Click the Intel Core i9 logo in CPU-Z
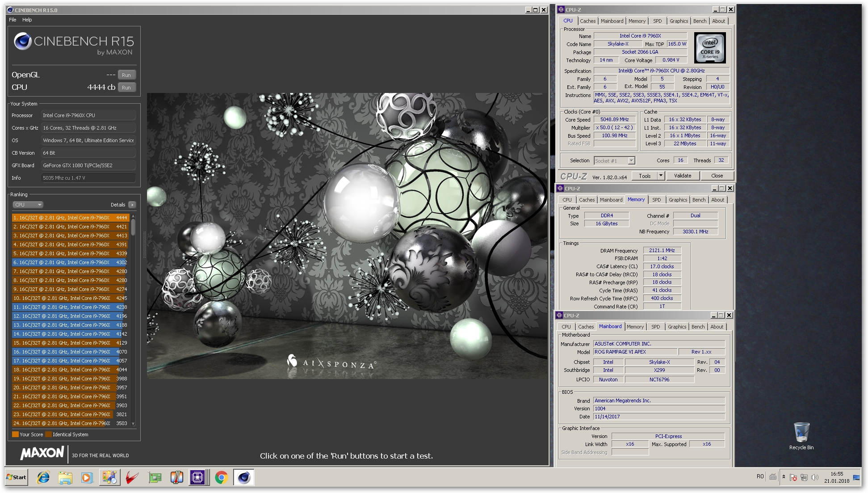The image size is (868, 493). (710, 48)
